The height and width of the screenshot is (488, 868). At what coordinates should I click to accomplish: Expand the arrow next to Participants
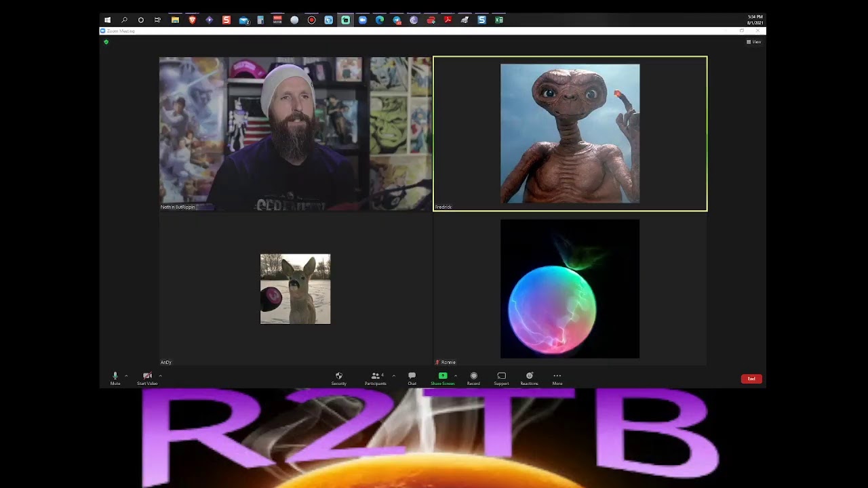pos(393,375)
